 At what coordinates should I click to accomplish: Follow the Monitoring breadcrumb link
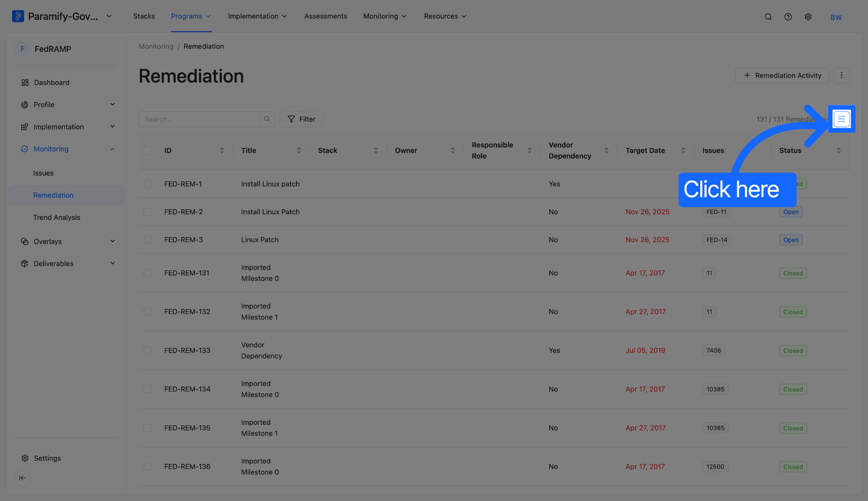point(156,46)
